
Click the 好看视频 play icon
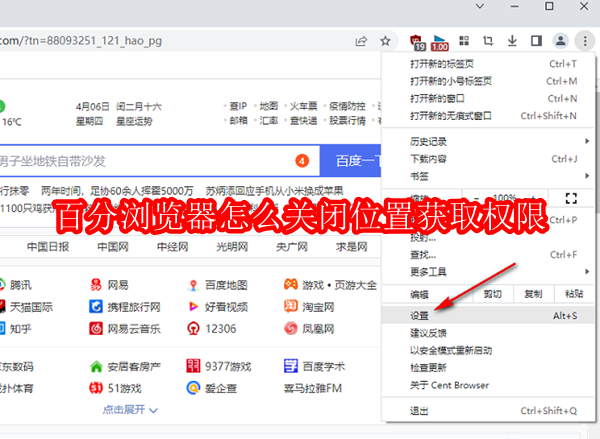coord(193,307)
